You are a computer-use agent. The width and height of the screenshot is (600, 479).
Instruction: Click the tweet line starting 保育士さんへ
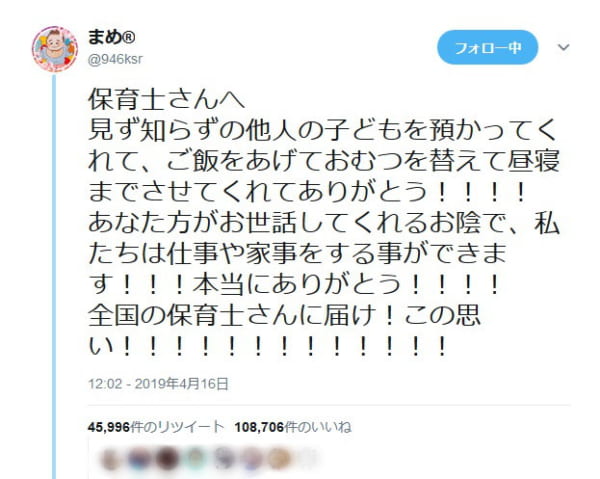point(166,99)
